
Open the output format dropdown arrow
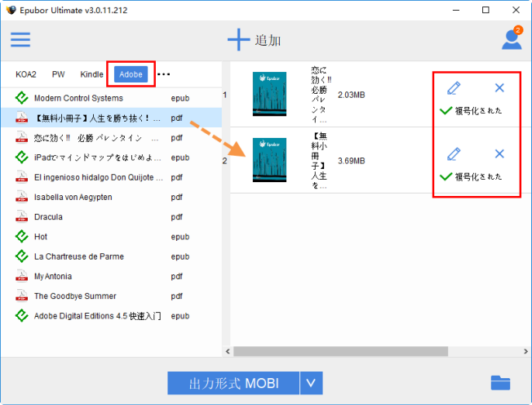(311, 383)
